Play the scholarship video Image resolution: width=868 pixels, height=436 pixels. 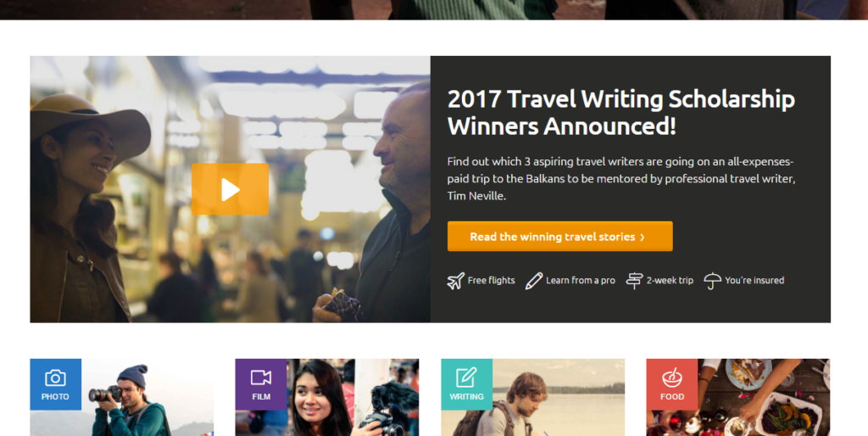[x=231, y=189]
